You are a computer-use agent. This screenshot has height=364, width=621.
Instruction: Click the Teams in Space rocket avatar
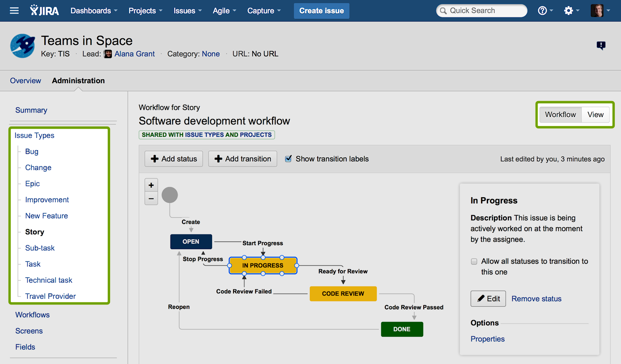22,46
